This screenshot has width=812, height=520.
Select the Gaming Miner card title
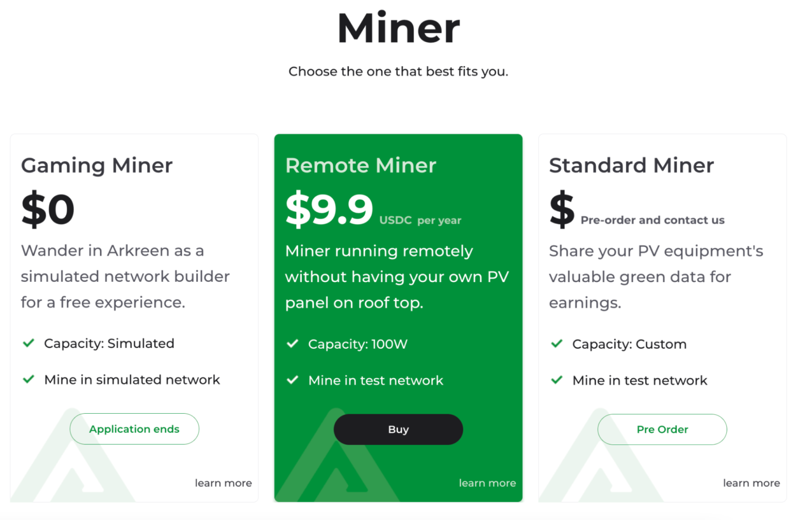coord(97,165)
